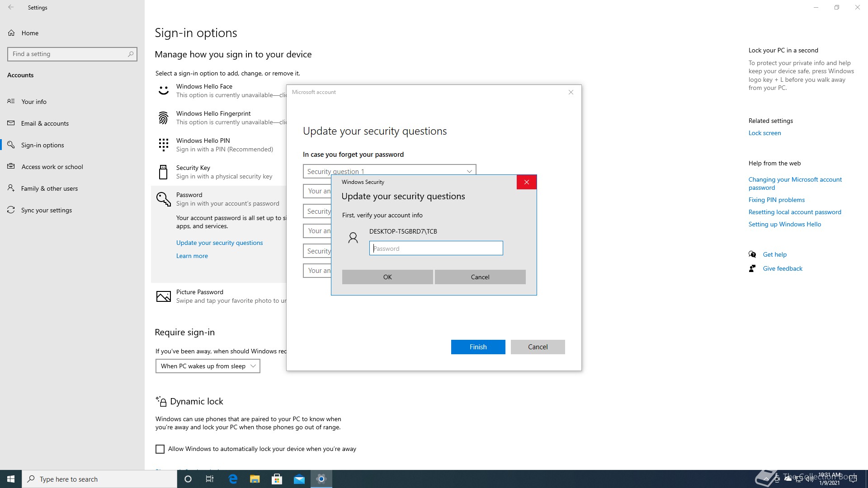Click the blue Finish button
The image size is (868, 488).
click(x=478, y=347)
